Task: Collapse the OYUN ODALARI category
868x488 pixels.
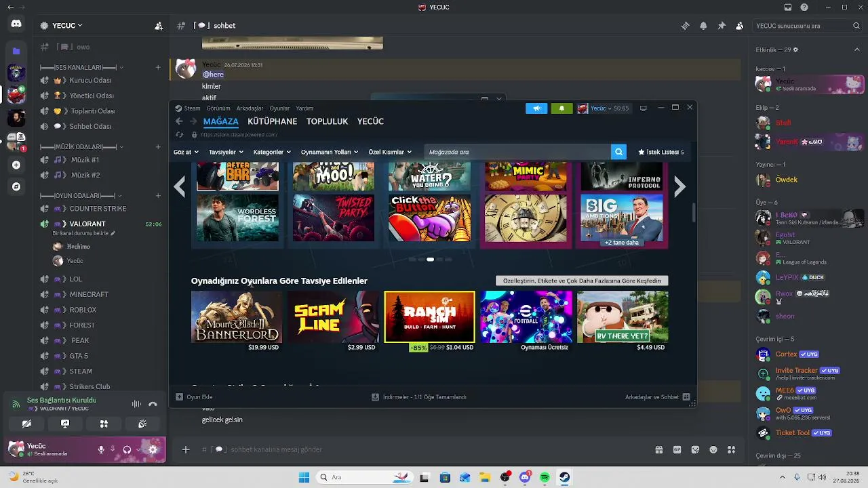Action: [x=81, y=196]
